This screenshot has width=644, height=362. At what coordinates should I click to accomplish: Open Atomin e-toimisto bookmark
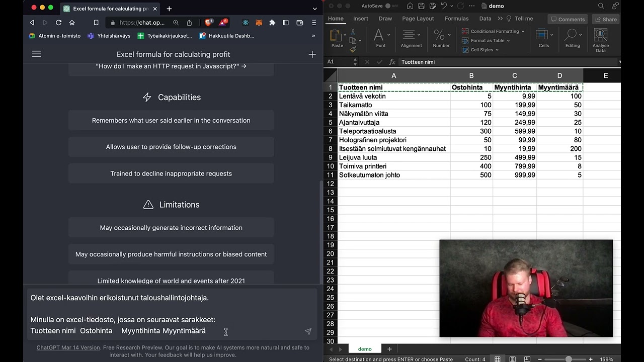(x=55, y=36)
